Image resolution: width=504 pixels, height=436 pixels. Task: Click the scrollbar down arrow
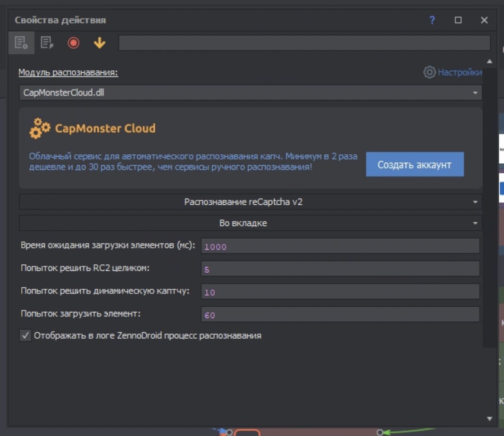coord(489,419)
